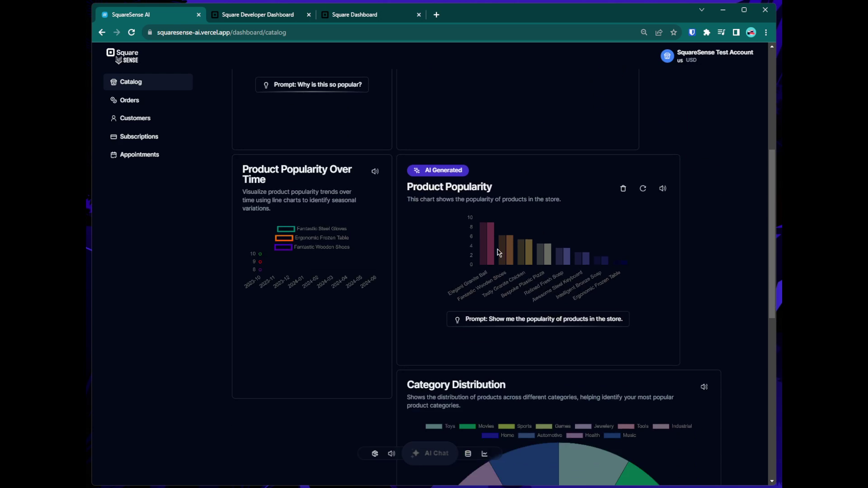Switch to Square Developer Dashboard tab

tap(258, 15)
